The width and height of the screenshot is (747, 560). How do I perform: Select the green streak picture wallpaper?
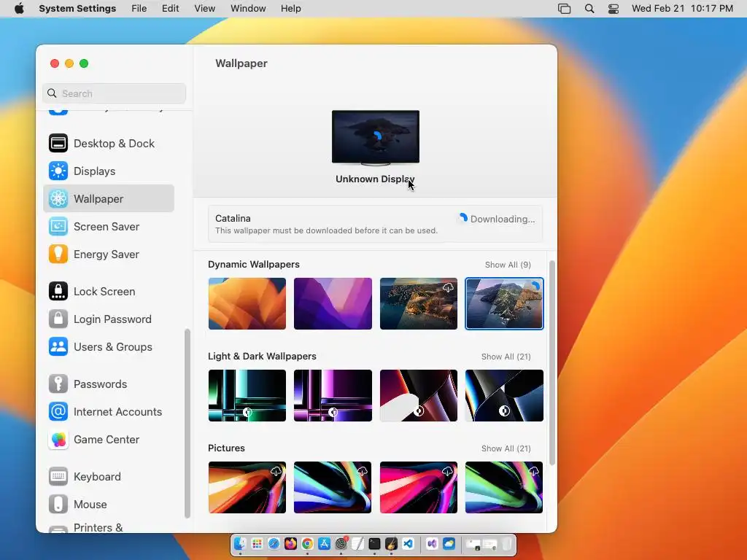point(505,488)
